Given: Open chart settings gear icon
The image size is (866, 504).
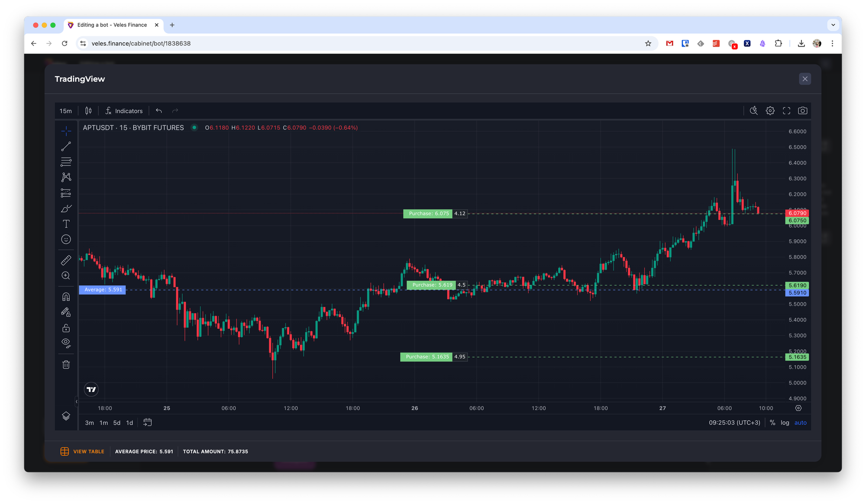Looking at the screenshot, I should (x=770, y=111).
